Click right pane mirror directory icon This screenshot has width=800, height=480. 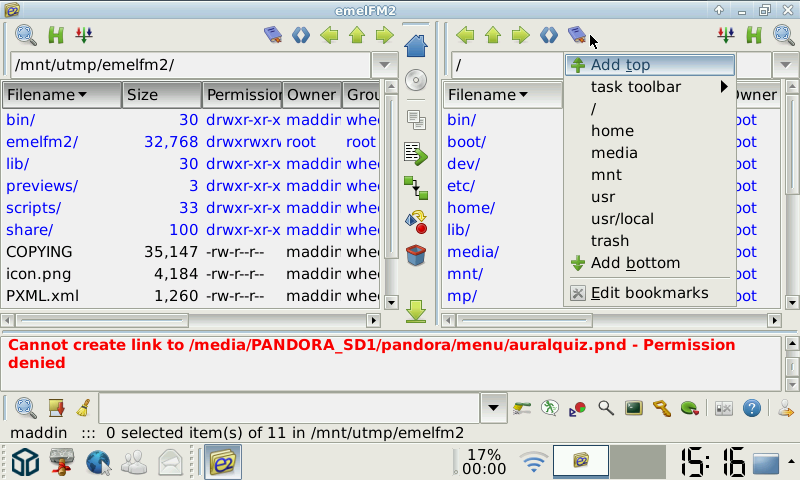point(549,35)
